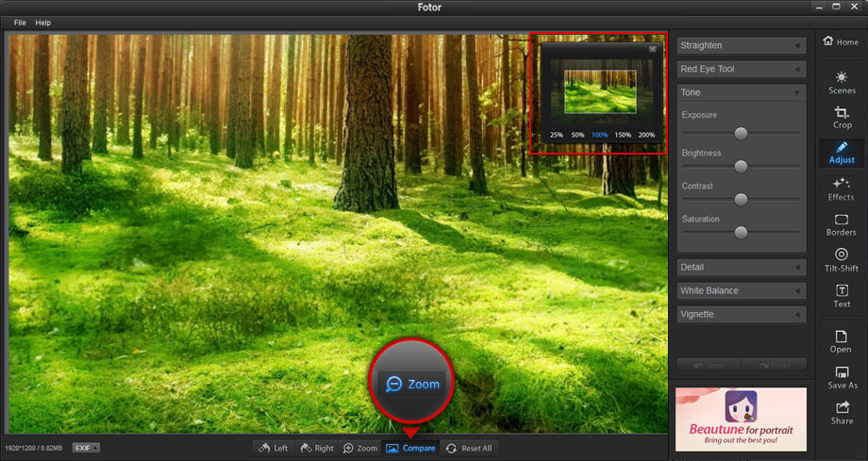Expand the Straighten section
This screenshot has width=868, height=461.
741,45
